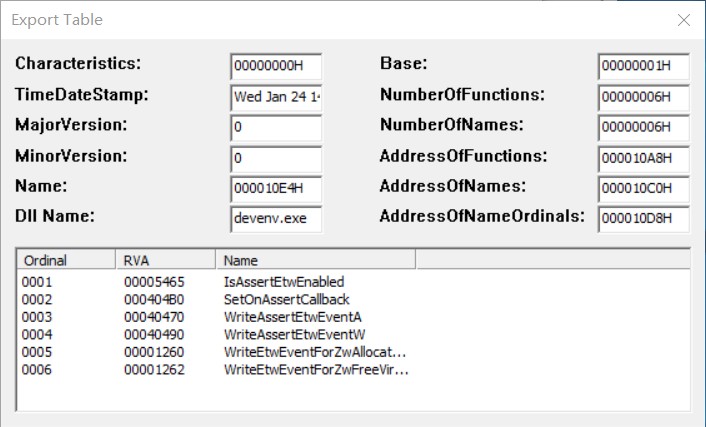Click RVA value 00005465
Viewport: 706px width, 427px height.
point(154,282)
